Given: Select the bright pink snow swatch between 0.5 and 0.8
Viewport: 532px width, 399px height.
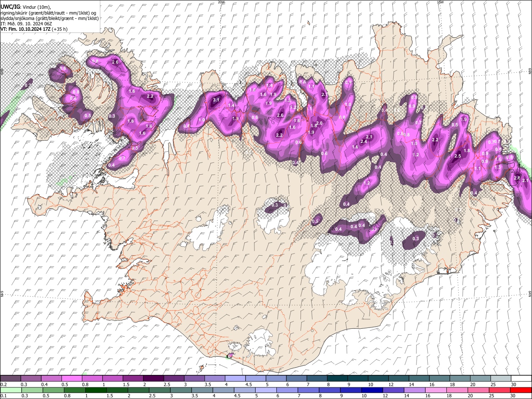Looking at the screenshot, I should point(71,378).
